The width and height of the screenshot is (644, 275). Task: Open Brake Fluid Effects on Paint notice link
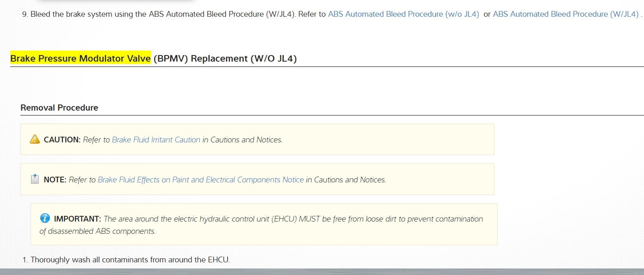tap(201, 180)
